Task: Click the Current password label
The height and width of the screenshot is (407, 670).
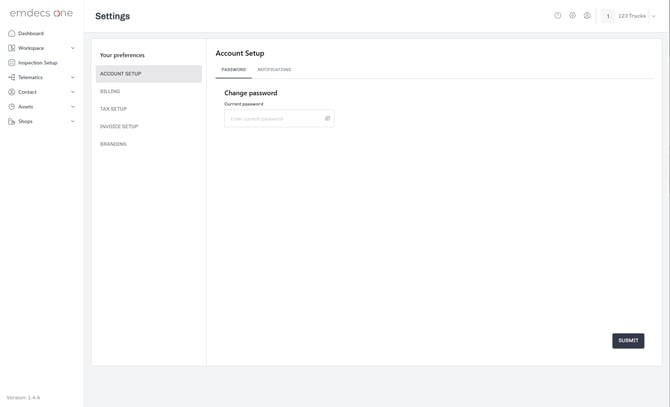Action: coord(244,104)
